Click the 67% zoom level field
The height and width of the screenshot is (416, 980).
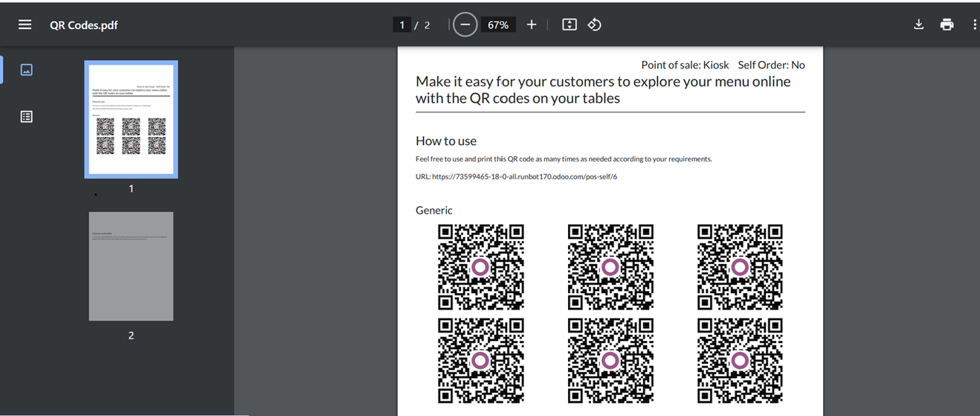point(498,25)
